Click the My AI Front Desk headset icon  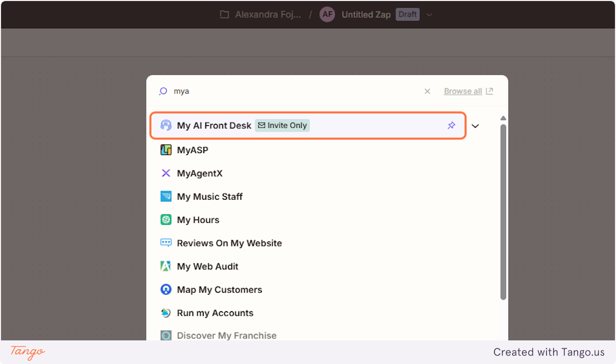(x=166, y=125)
